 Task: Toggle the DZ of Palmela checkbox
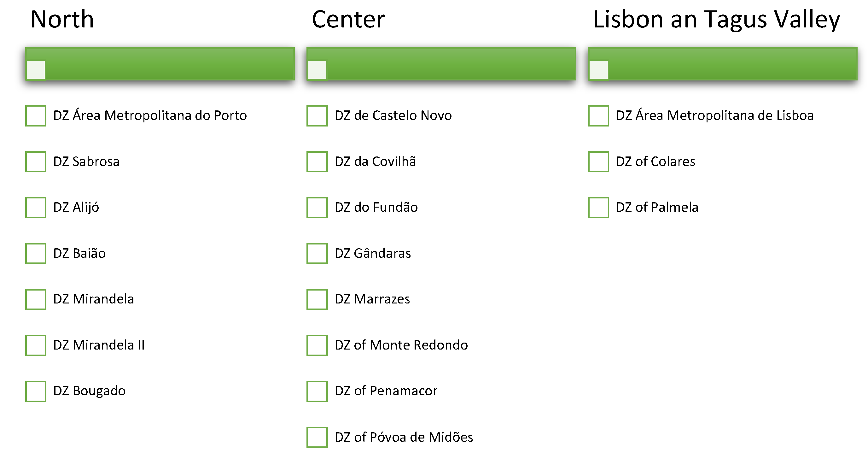pos(598,207)
